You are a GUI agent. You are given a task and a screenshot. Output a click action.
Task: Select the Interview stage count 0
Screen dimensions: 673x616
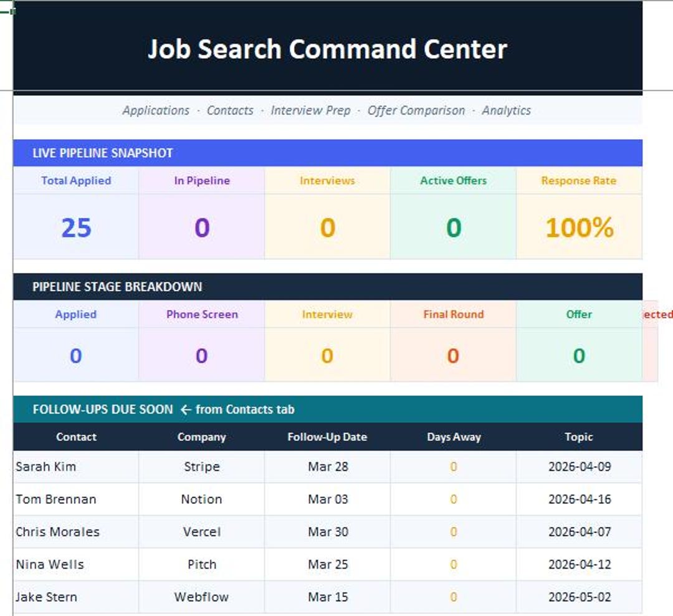[x=328, y=355]
